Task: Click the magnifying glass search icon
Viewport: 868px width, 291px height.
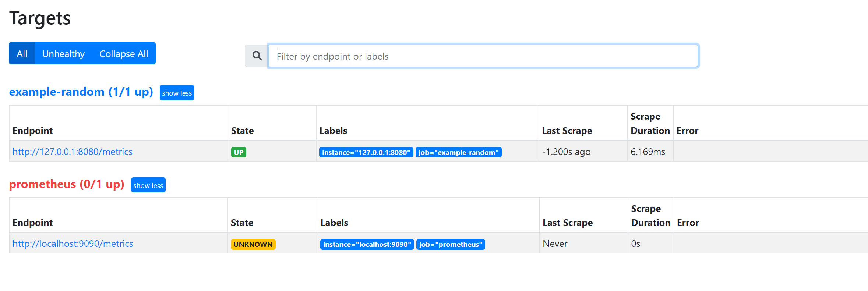Action: (257, 56)
